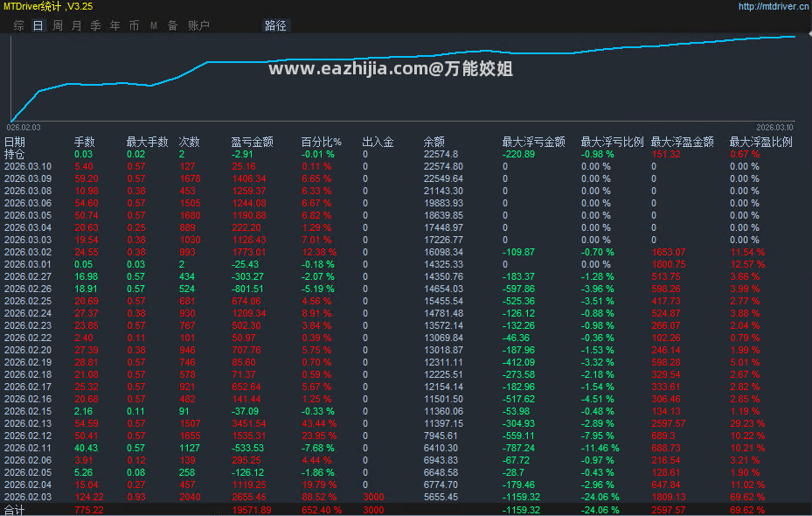The height and width of the screenshot is (516, 812).
Task: Select the 2026.02.23 date row
Action: pyautogui.click(x=28, y=326)
